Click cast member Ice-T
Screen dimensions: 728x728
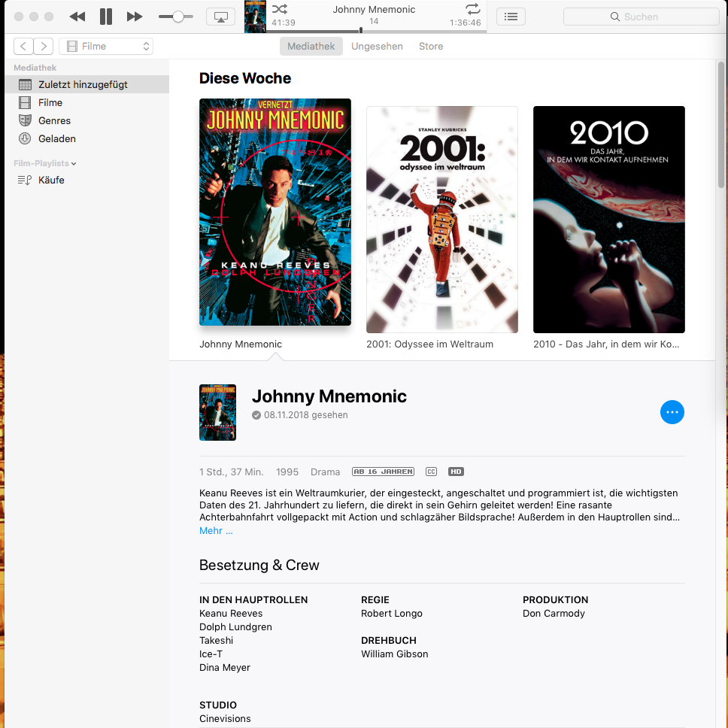(x=211, y=654)
